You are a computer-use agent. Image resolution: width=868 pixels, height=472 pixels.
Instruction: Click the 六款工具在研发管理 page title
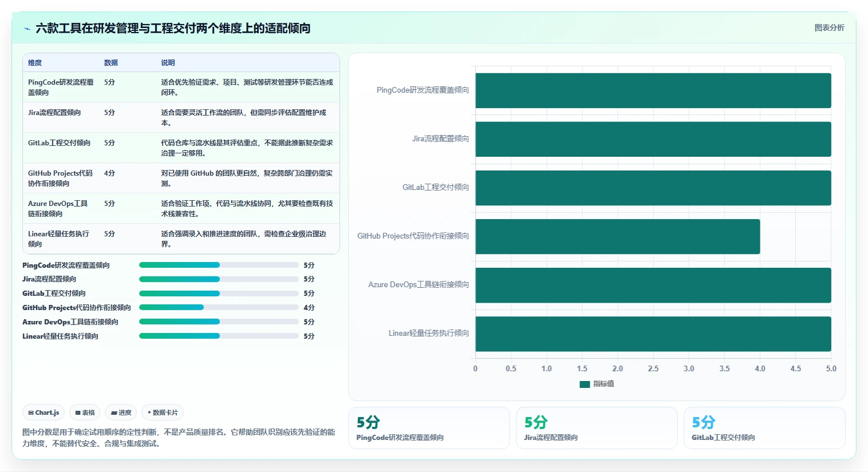[x=173, y=28]
